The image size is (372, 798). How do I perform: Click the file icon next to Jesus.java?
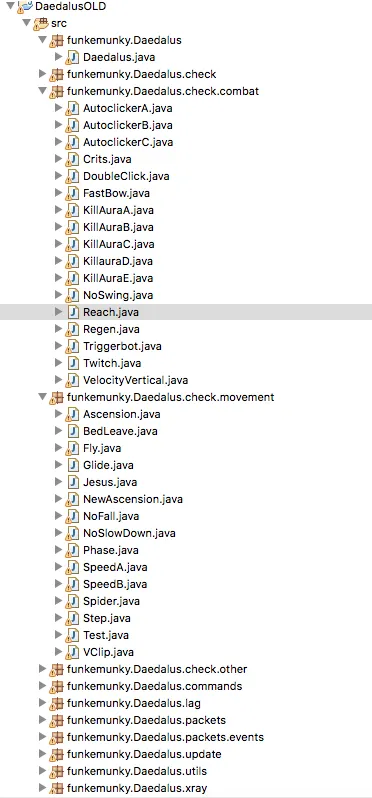coord(73,482)
